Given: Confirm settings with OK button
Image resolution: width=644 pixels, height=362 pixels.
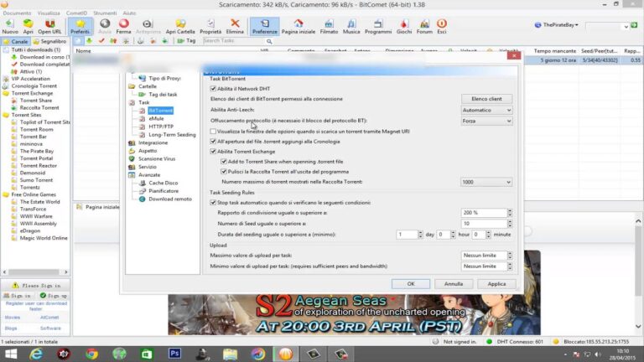Looking at the screenshot, I should tap(411, 284).
